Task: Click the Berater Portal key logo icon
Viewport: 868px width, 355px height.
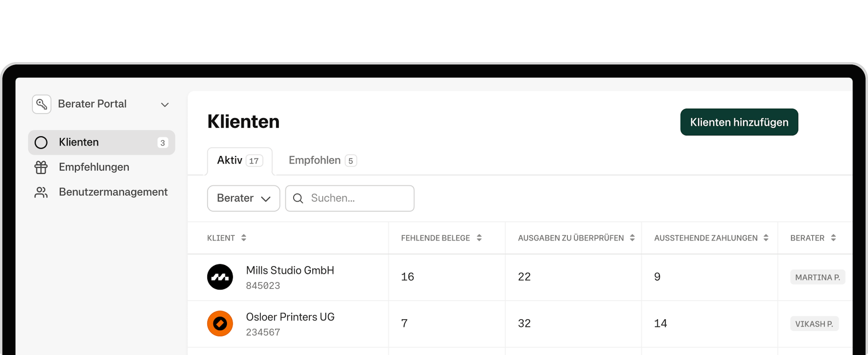Action: click(x=41, y=104)
